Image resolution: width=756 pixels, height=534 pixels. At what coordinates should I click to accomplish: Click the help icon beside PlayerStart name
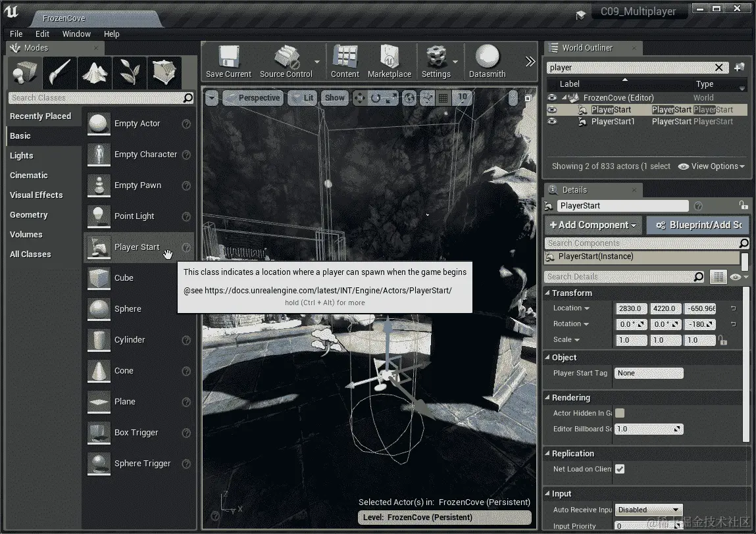[x=698, y=206]
